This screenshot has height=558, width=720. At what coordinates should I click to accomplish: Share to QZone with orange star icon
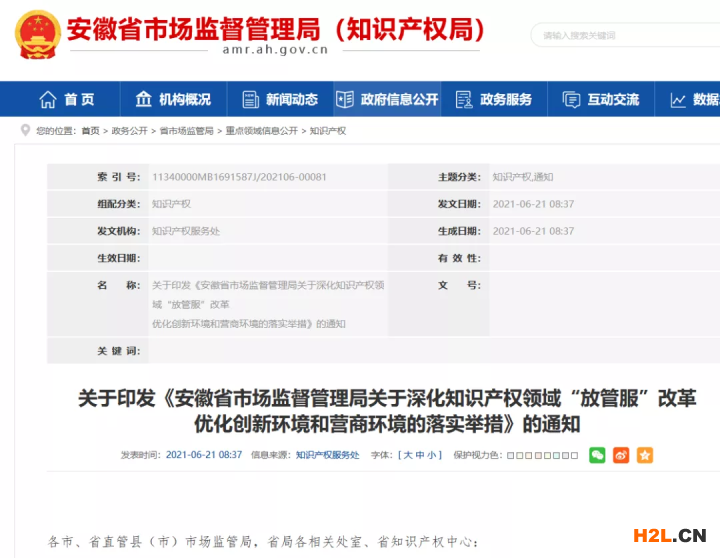(x=645, y=455)
